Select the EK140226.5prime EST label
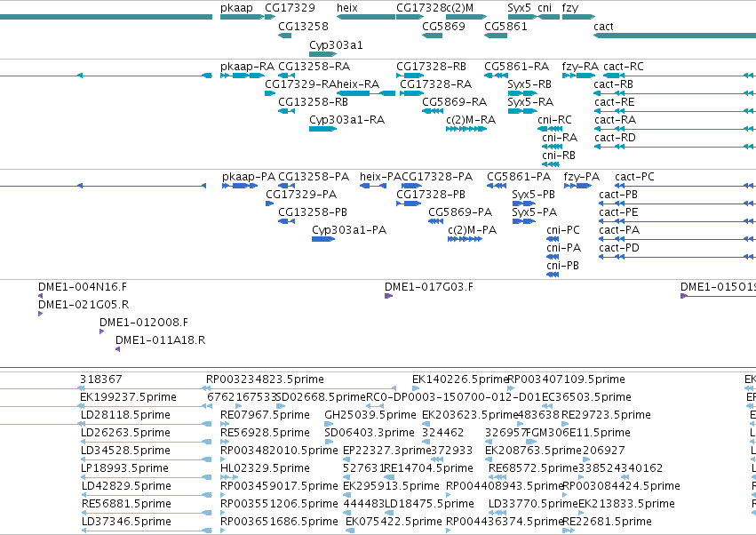 point(460,379)
